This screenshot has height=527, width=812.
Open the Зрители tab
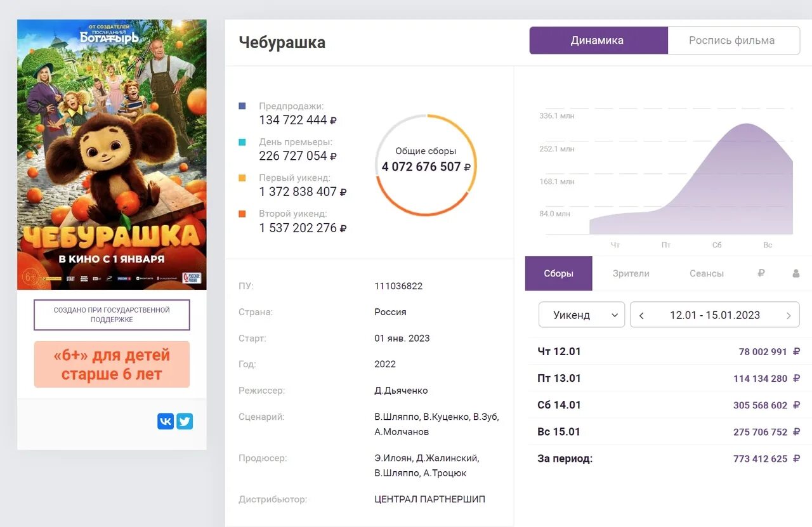(x=631, y=273)
